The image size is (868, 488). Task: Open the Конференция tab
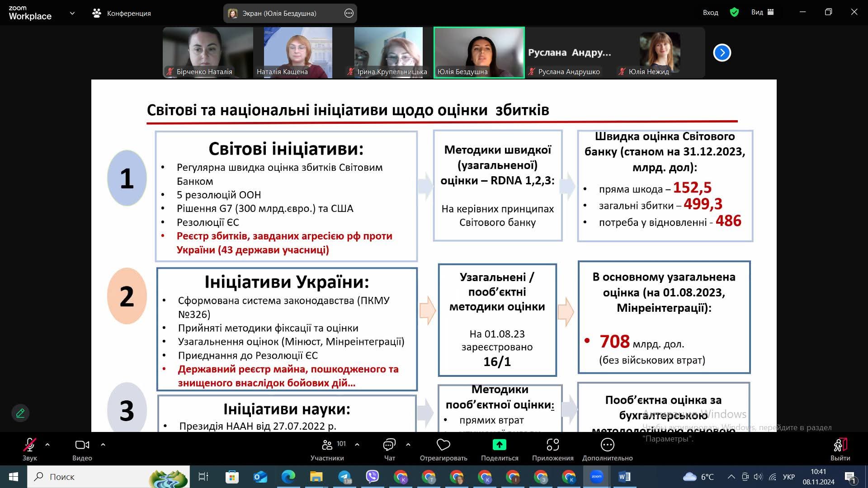[x=121, y=13]
